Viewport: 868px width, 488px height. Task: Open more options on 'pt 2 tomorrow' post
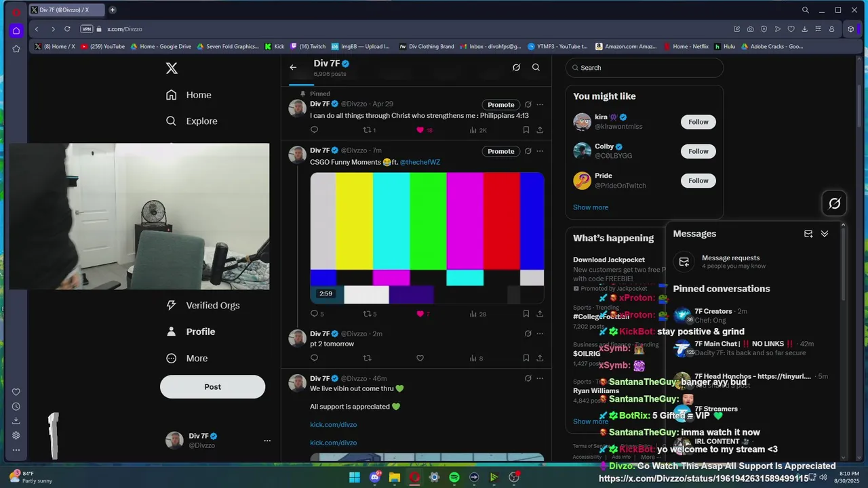click(x=540, y=333)
